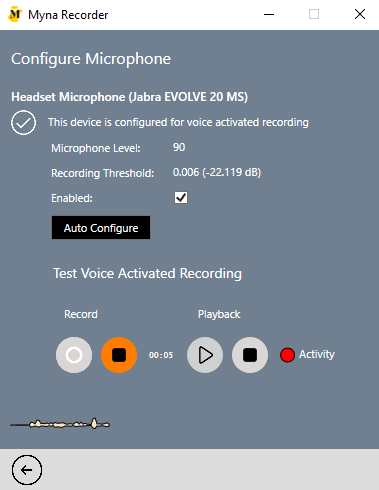The width and height of the screenshot is (379, 490).
Task: Click the Configure Microphone heading
Action: pyautogui.click(x=91, y=59)
